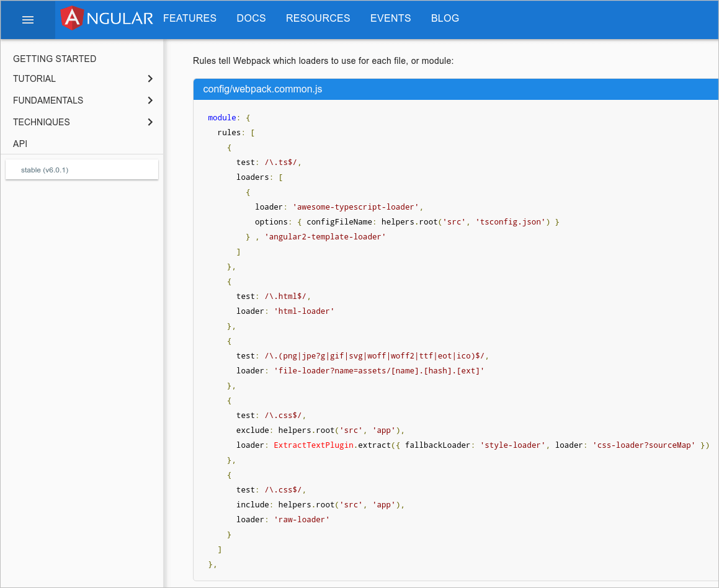The height and width of the screenshot is (588, 719).
Task: Go to RESOURCES
Action: coord(318,19)
